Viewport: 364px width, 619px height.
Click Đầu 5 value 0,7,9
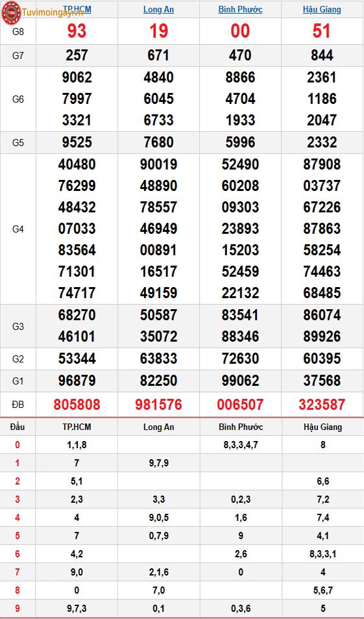pos(159,536)
